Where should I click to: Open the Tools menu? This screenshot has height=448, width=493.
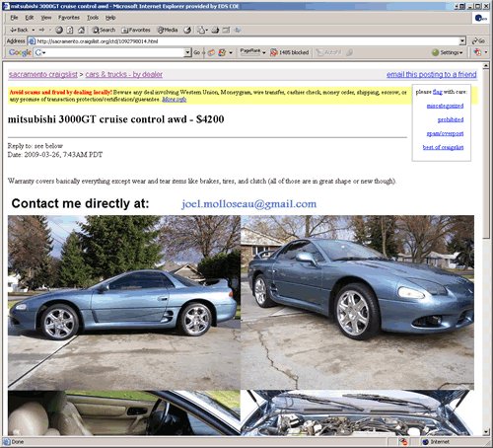click(93, 18)
